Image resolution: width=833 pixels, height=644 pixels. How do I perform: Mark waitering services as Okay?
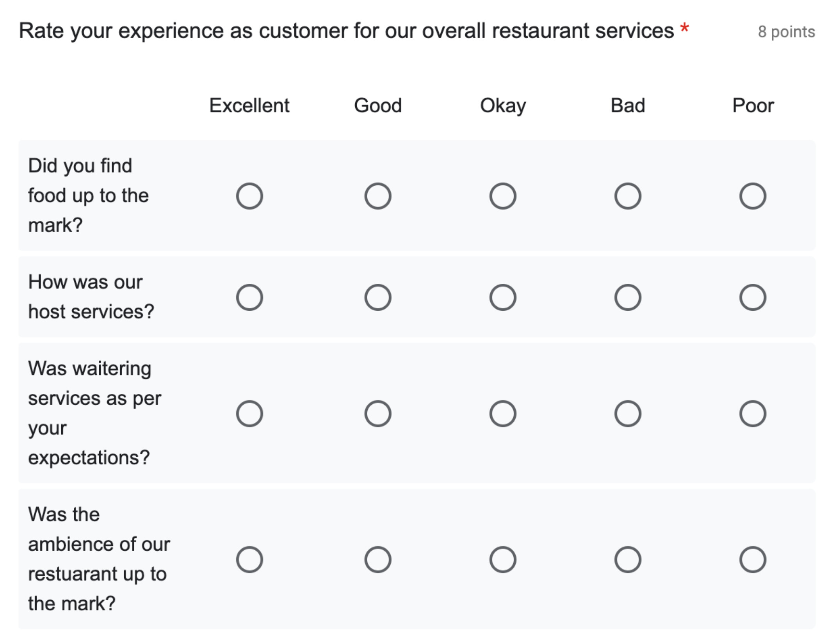(503, 414)
